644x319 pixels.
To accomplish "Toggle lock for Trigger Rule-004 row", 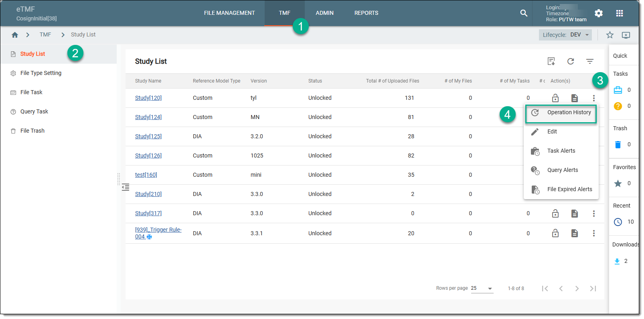I will (x=555, y=233).
